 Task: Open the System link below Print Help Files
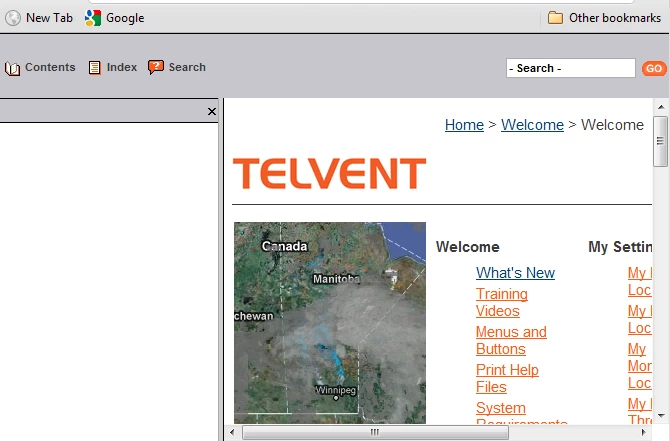point(501,408)
